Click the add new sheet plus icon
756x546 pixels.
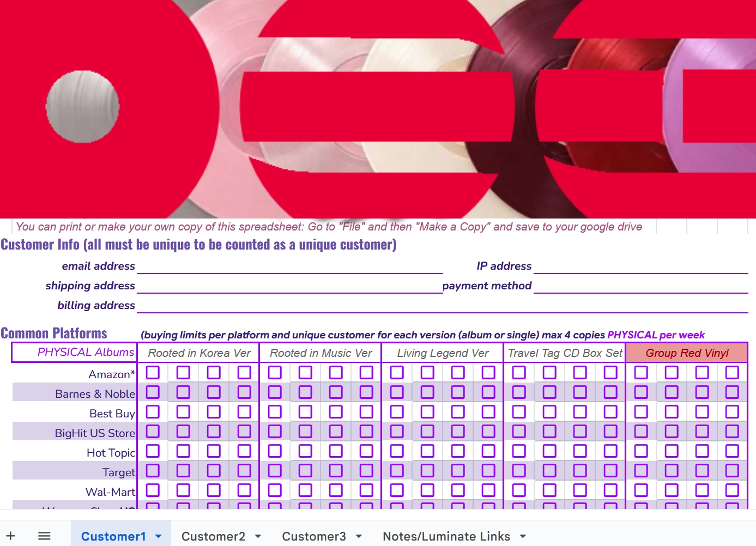click(10, 536)
